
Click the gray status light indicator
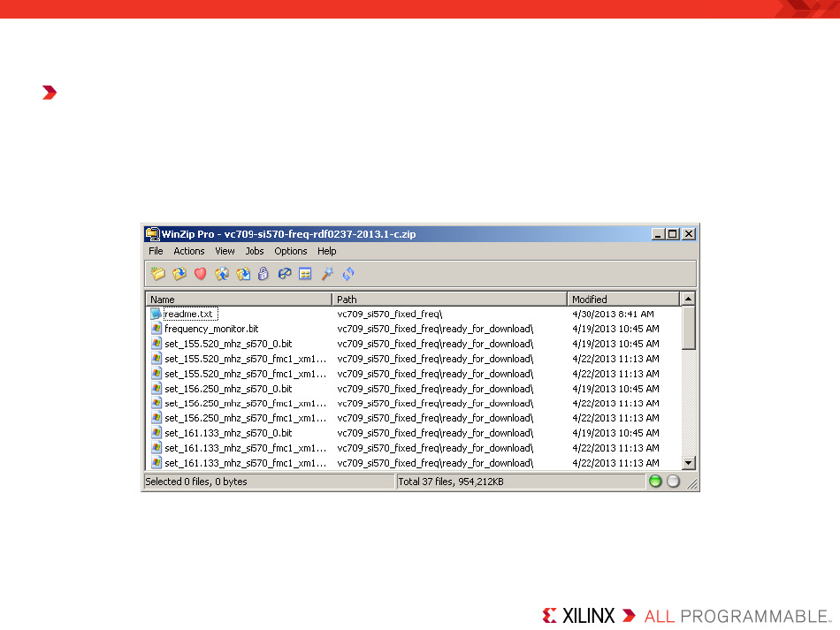(674, 482)
